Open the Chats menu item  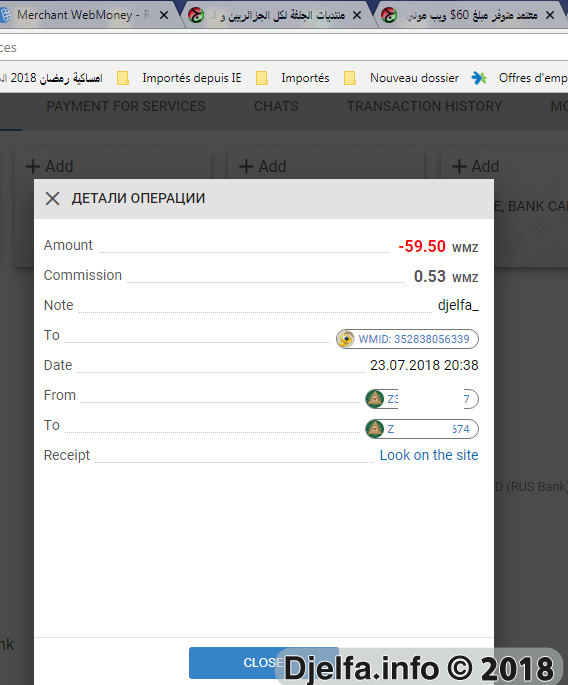pyautogui.click(x=276, y=106)
